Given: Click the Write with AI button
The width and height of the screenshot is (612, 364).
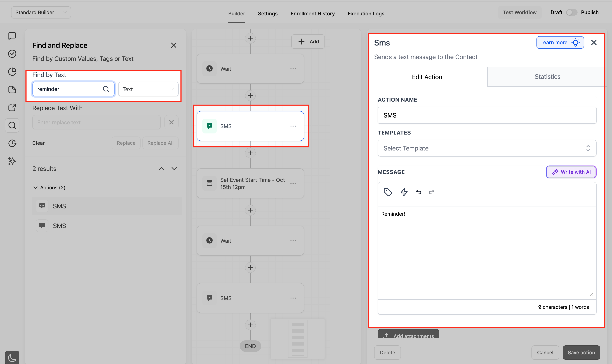Looking at the screenshot, I should 571,172.
